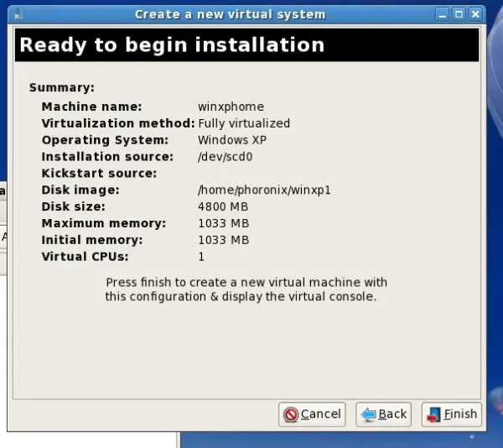Select the machine name value 'winxphome'
Screen dimensions: 503x448
(x=231, y=107)
